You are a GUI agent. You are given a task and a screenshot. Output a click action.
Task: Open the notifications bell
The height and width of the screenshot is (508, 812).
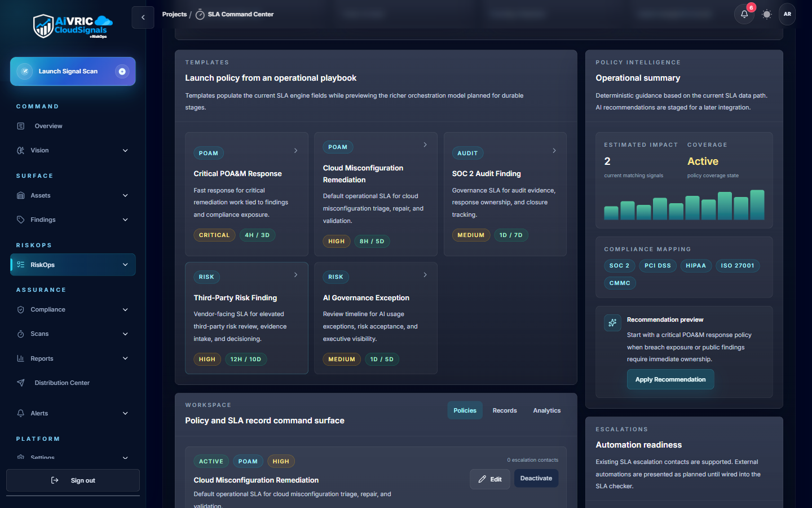tap(744, 14)
